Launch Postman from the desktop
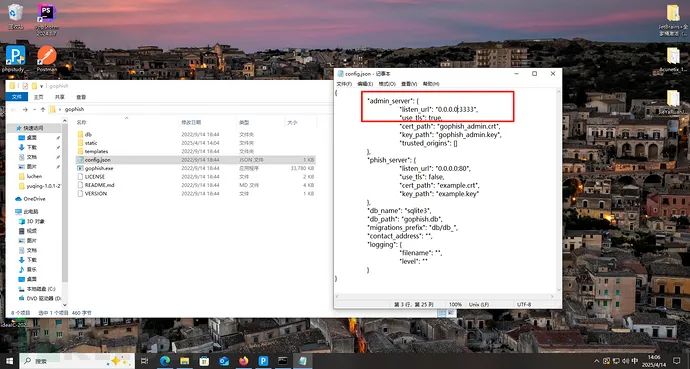The image size is (690, 369). point(47,58)
